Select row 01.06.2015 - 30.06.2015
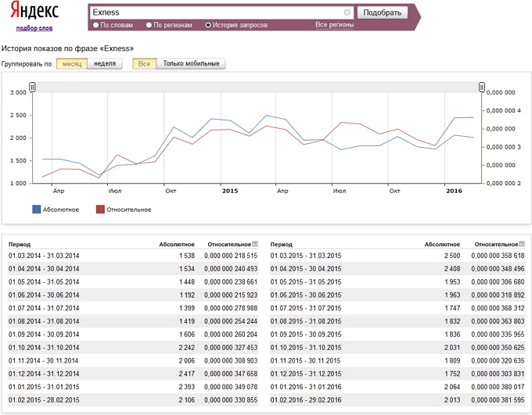532x415 pixels. point(397,295)
